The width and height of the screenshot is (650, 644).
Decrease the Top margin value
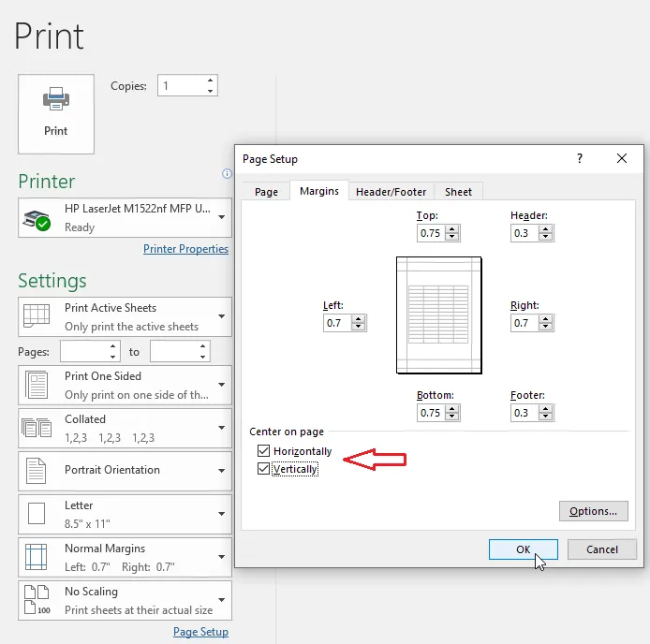[x=452, y=237]
